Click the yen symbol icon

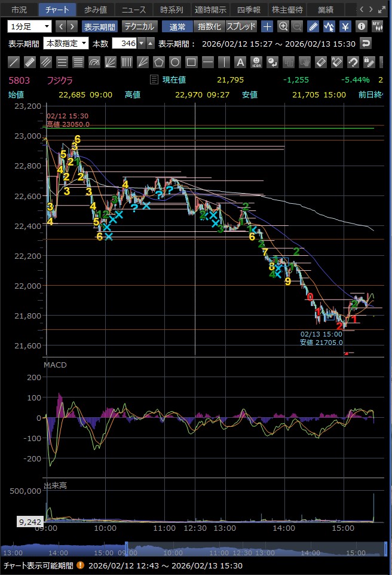345,26
